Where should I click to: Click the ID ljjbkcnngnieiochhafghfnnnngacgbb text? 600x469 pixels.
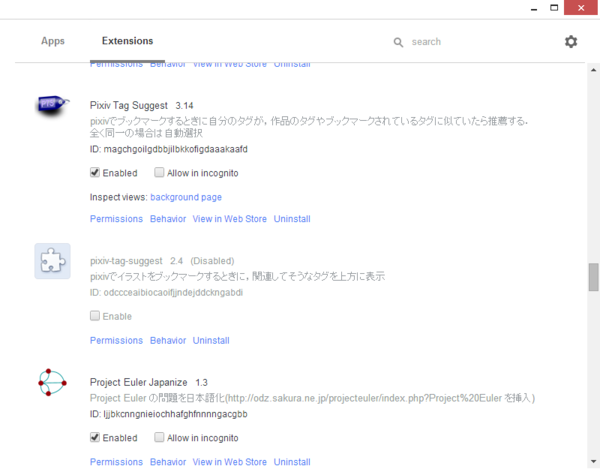point(168,414)
